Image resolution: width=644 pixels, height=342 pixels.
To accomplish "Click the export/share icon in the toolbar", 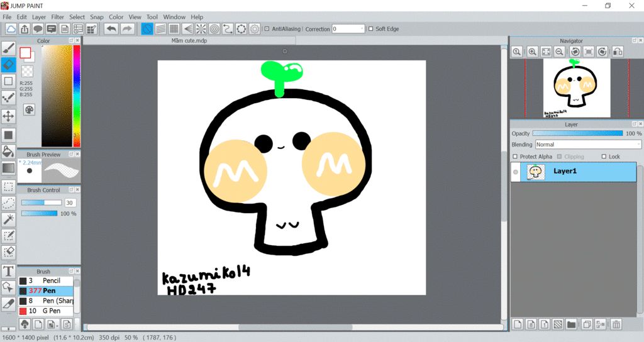I will 25,29.
